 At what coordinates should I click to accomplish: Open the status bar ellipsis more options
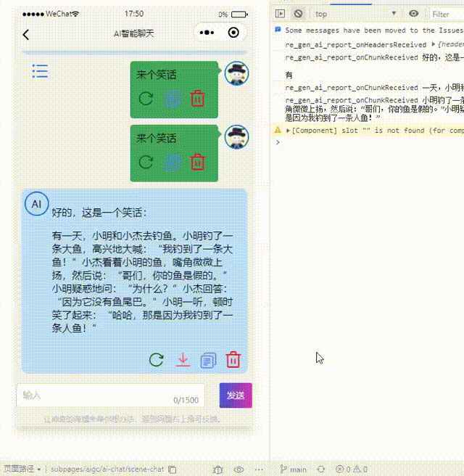coord(259,469)
